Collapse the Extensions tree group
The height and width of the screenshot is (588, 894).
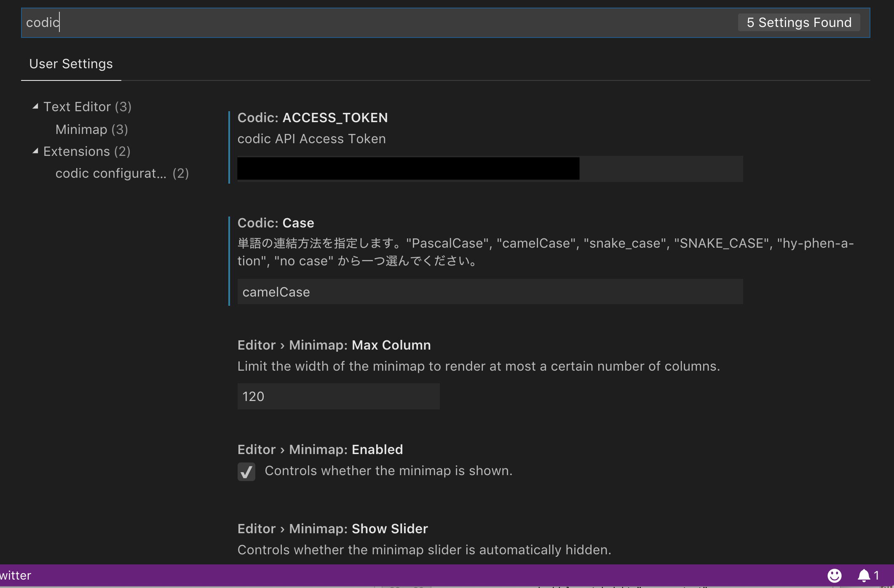pos(35,151)
